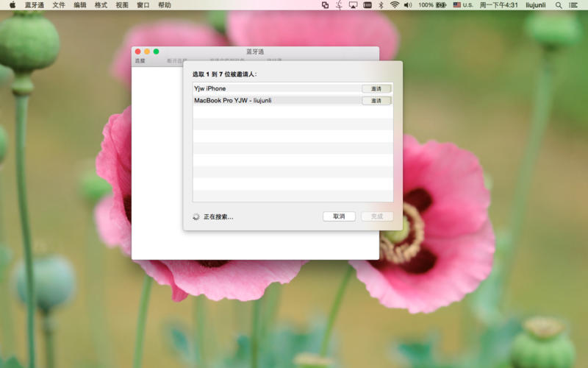Image resolution: width=588 pixels, height=368 pixels.
Task: Click the volume speaker icon
Action: pos(408,5)
